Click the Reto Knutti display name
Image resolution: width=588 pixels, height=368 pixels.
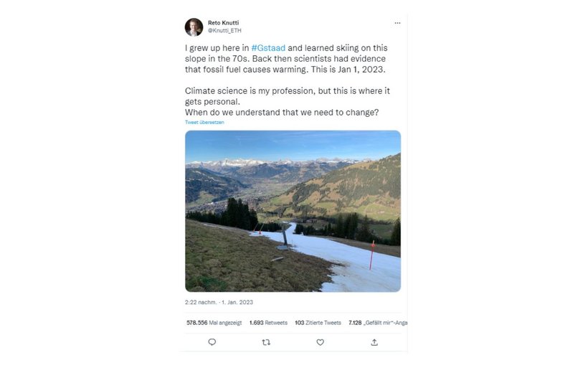[x=224, y=23]
